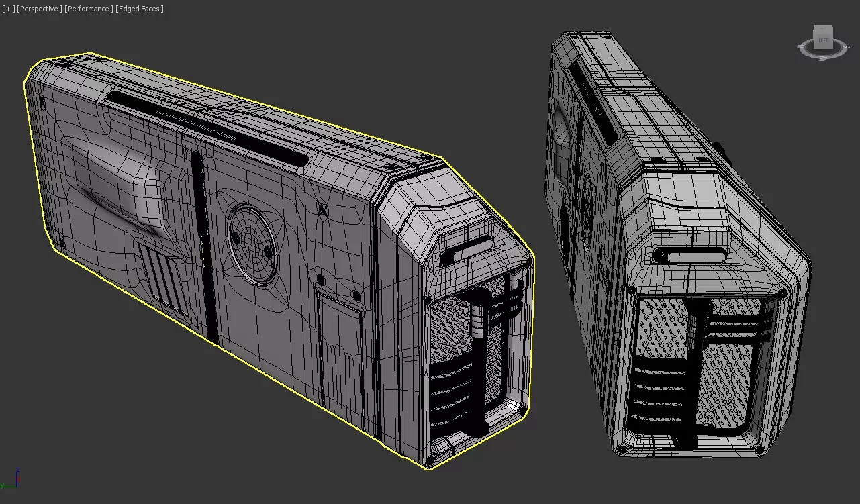Screen dimensions: 860x504
Task: Click the circular fan vent on left model
Action: (251, 236)
